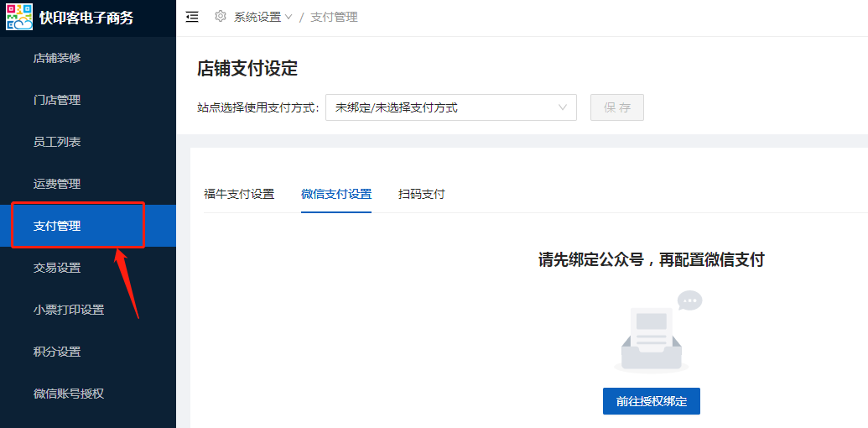Open the 扫码支付 tab
Screen dimensions: 868x428
click(x=422, y=194)
